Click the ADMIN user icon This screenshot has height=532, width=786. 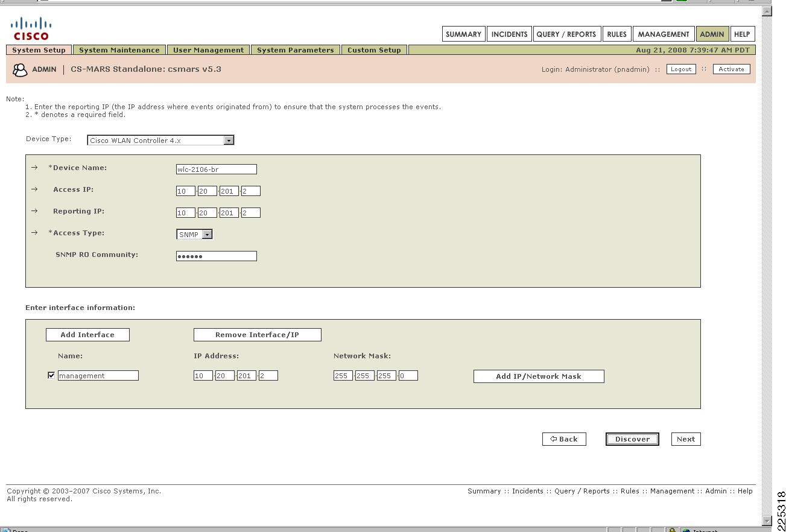point(20,70)
